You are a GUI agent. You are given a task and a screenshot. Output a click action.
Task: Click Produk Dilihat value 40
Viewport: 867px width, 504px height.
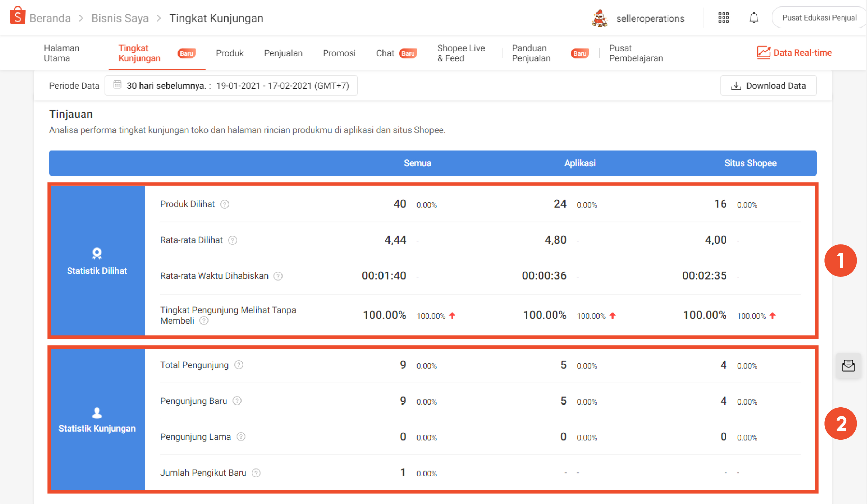400,204
